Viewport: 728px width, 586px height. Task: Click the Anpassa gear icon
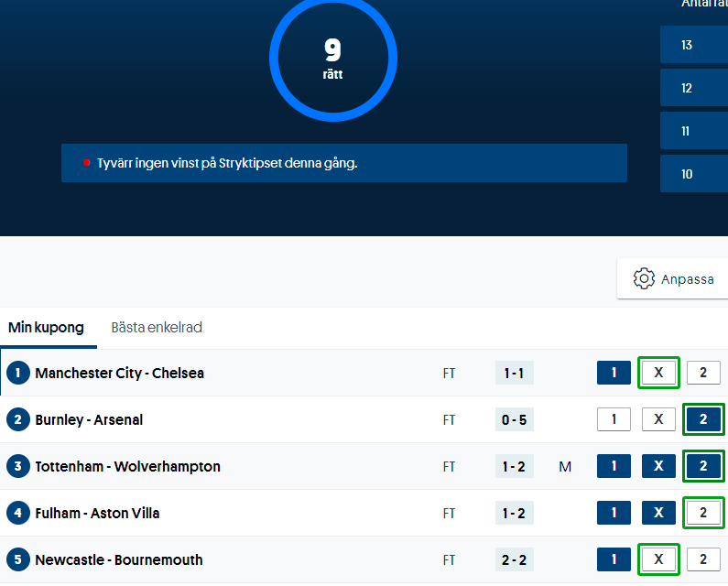[x=644, y=278]
